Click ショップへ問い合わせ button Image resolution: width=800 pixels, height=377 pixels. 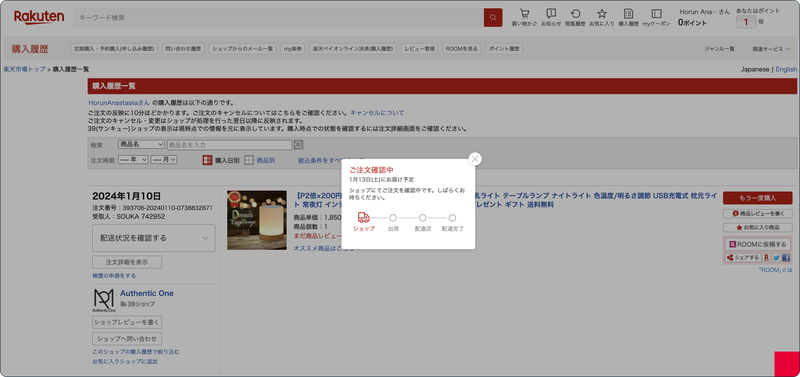click(x=127, y=339)
